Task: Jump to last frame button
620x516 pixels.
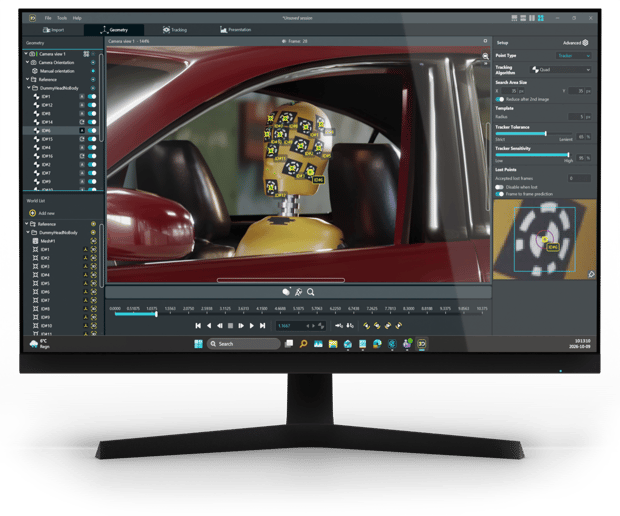Action: coord(262,326)
